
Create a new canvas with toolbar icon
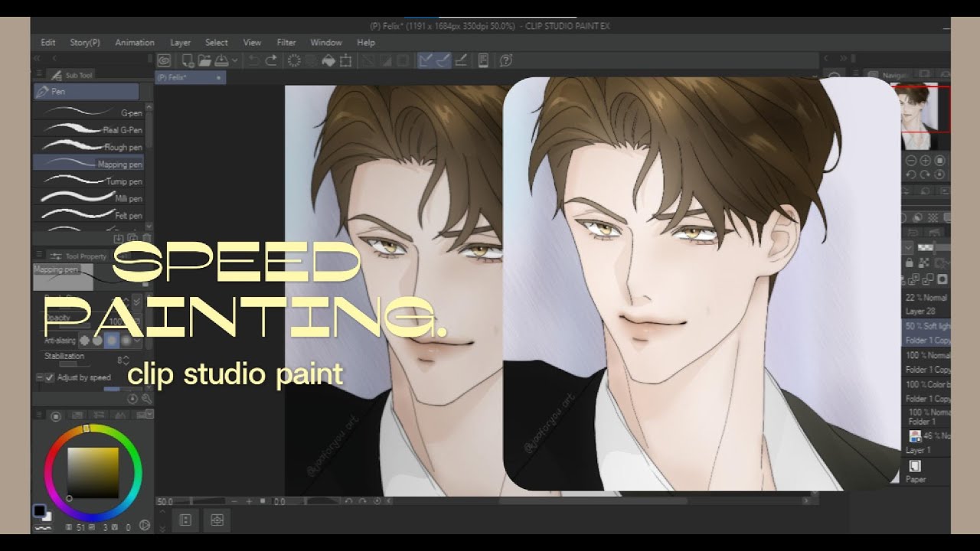[188, 60]
